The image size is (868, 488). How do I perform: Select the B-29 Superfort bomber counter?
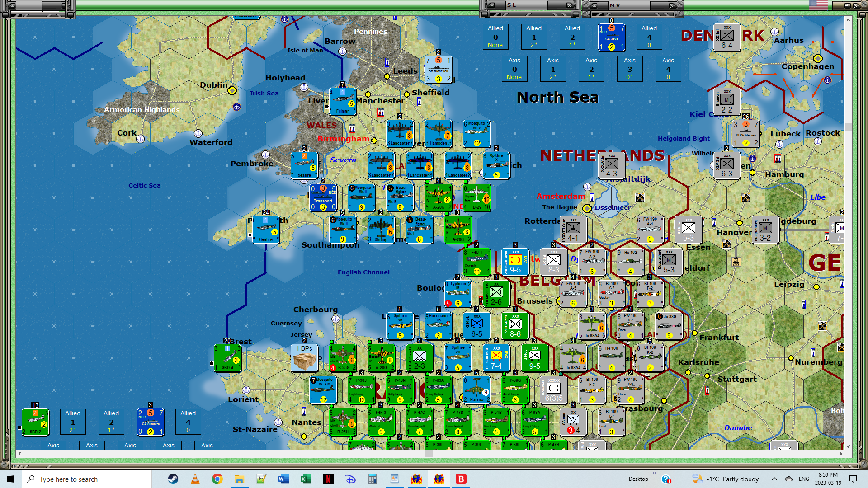tap(476, 197)
